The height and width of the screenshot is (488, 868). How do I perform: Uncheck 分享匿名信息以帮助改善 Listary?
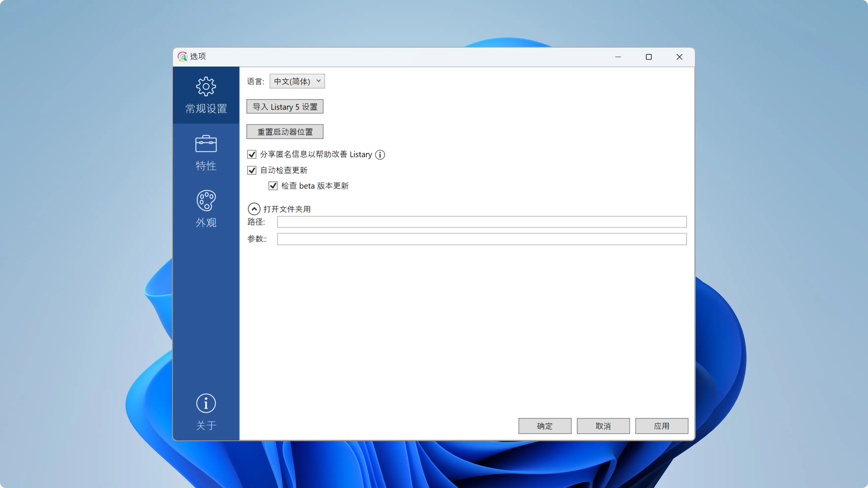252,155
